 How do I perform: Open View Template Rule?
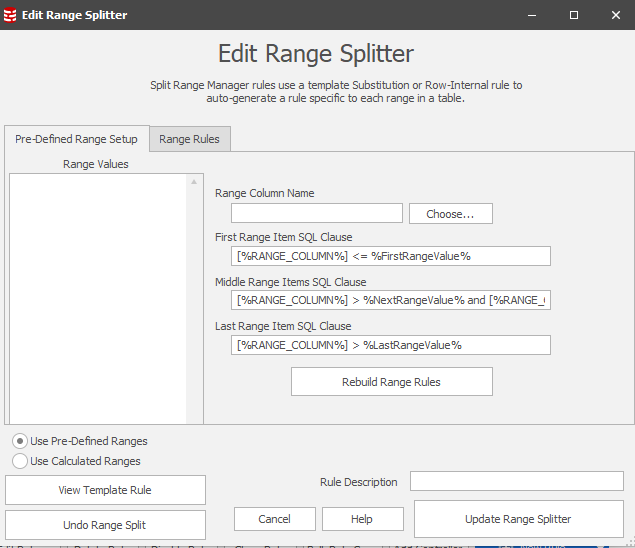pyautogui.click(x=105, y=490)
